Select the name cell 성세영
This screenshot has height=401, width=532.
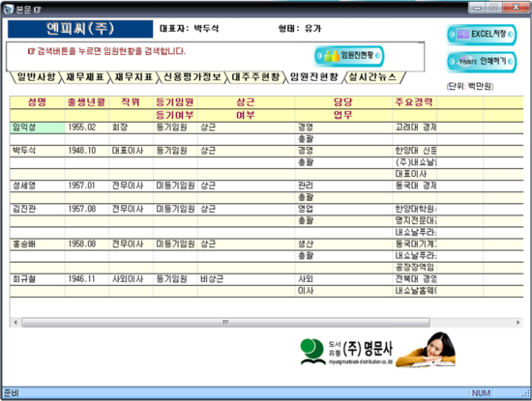tap(38, 186)
